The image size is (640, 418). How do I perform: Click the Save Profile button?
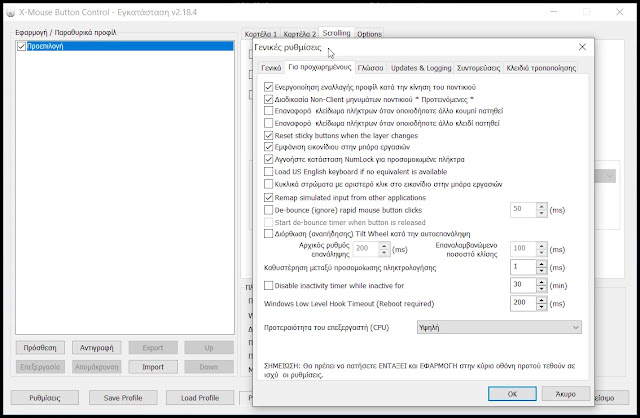pyautogui.click(x=123, y=398)
